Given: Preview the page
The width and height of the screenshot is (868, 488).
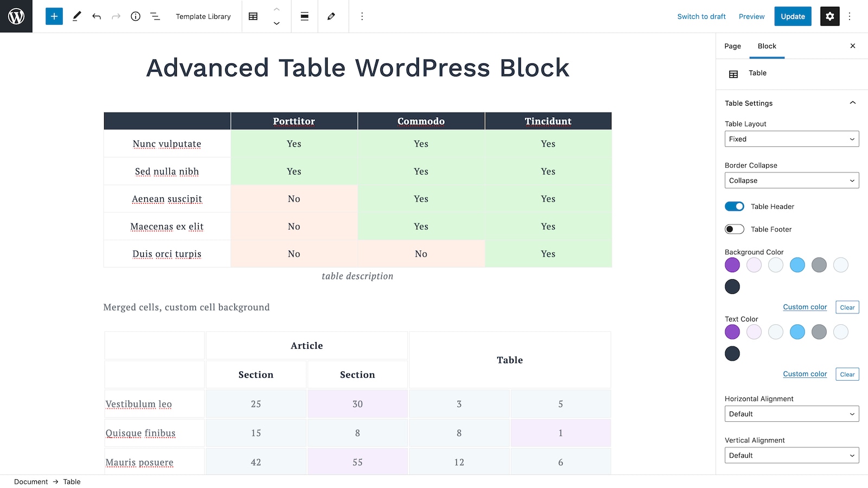Looking at the screenshot, I should click(752, 16).
